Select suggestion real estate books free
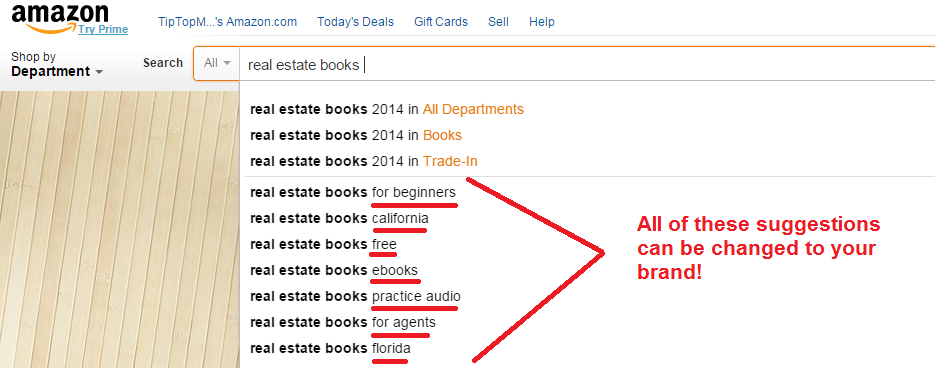The width and height of the screenshot is (935, 368). [323, 245]
